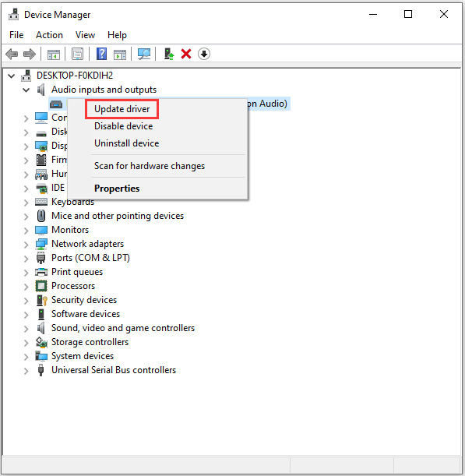The width and height of the screenshot is (465, 476).
Task: Click the down-arrow Disable device toolbar icon
Action: pyautogui.click(x=204, y=54)
